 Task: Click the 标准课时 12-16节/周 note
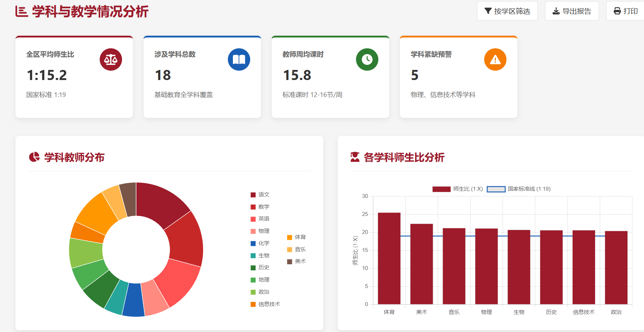(312, 95)
